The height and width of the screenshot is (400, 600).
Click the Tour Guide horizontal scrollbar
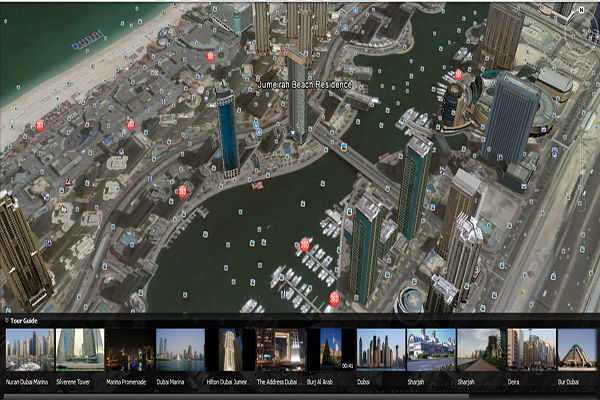point(236,397)
